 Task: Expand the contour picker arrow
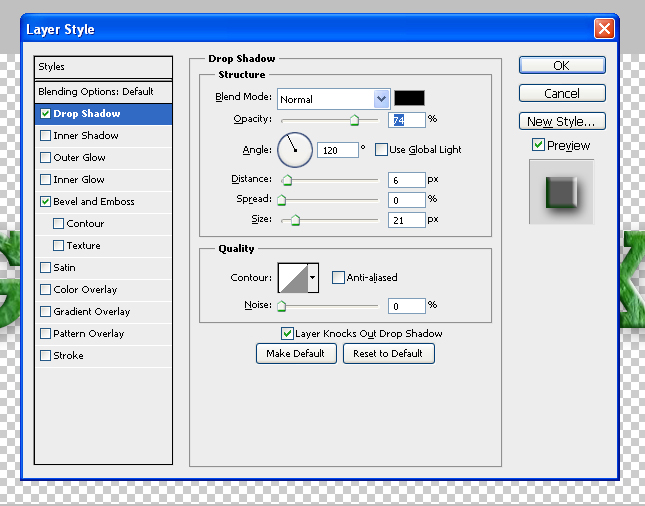point(313,278)
